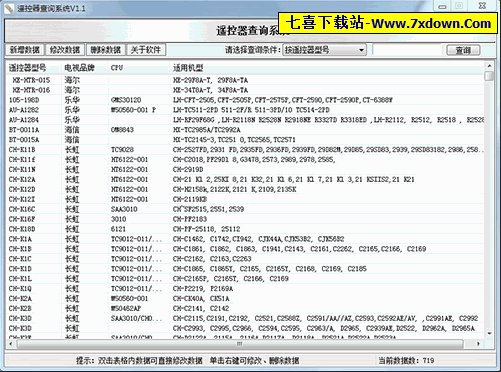Select row BT-0011A

[245, 130]
